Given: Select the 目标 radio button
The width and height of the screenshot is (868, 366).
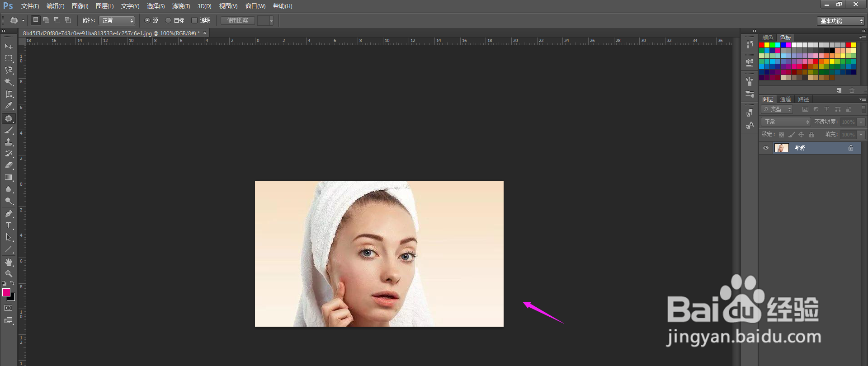Looking at the screenshot, I should (168, 20).
